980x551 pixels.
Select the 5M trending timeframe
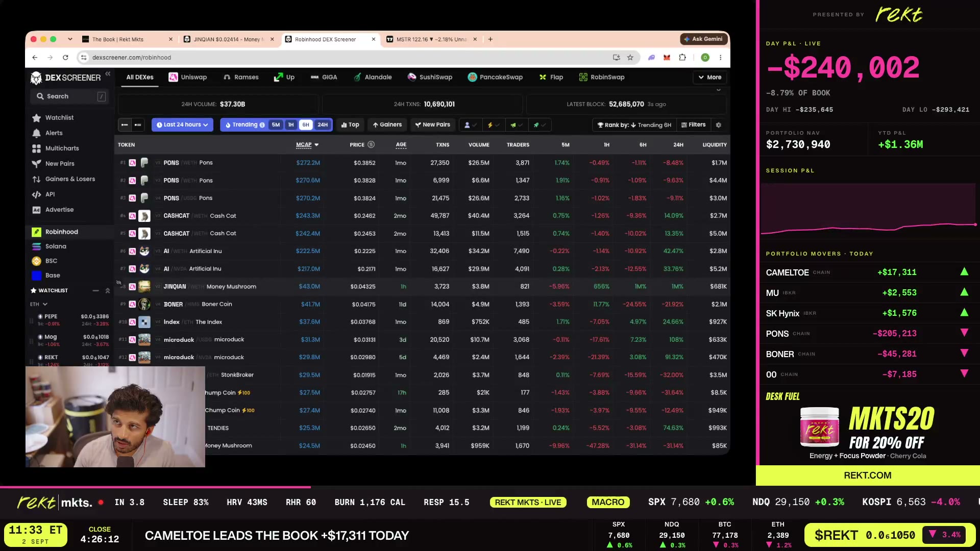[x=276, y=125]
